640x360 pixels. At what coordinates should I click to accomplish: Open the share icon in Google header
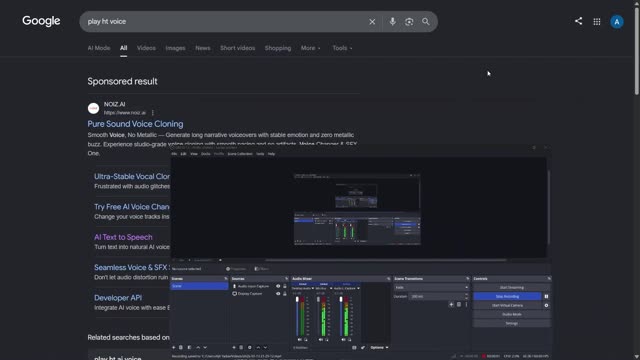tap(578, 21)
